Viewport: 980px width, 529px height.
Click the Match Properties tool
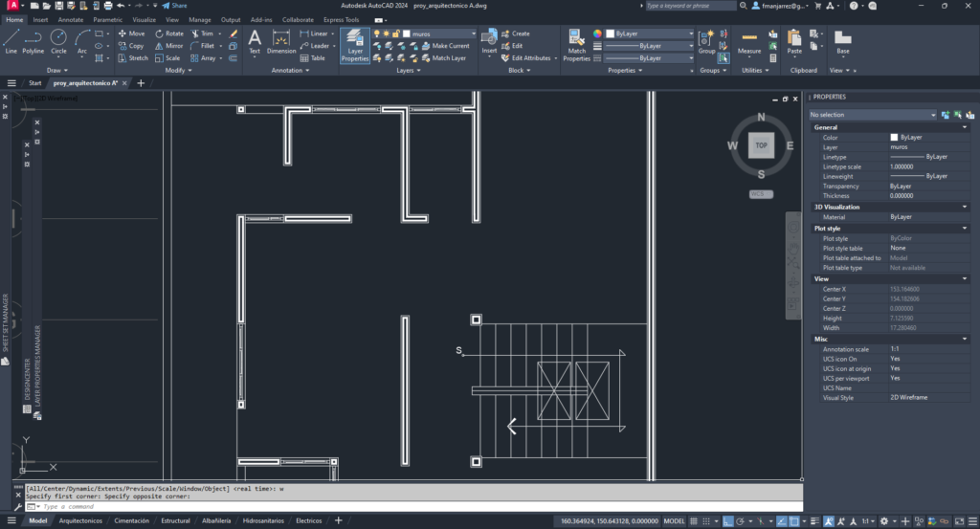coord(576,44)
